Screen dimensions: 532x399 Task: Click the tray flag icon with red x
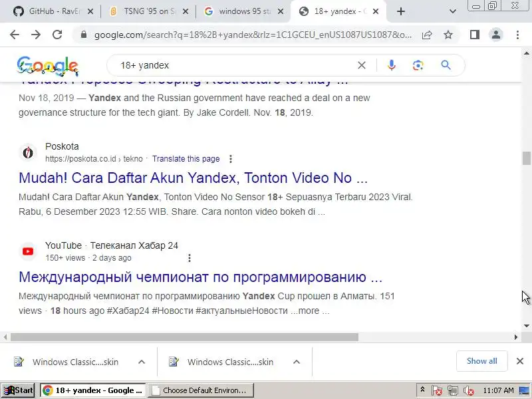(x=437, y=390)
